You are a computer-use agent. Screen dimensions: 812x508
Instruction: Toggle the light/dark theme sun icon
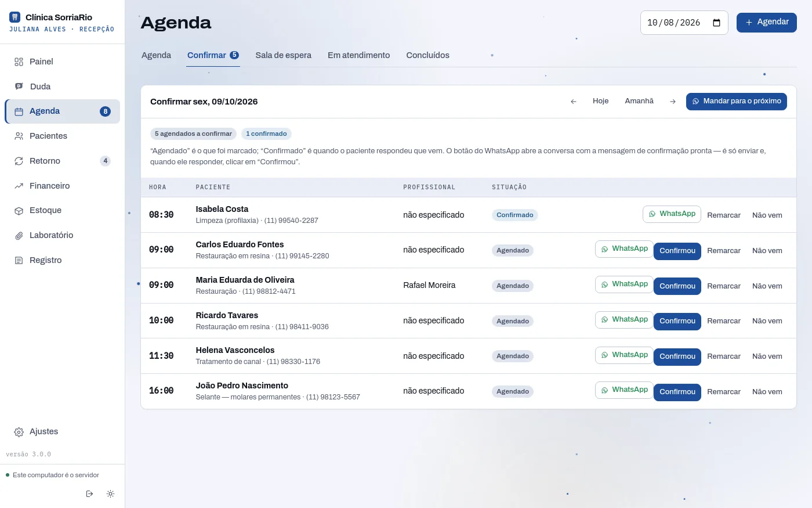click(110, 493)
